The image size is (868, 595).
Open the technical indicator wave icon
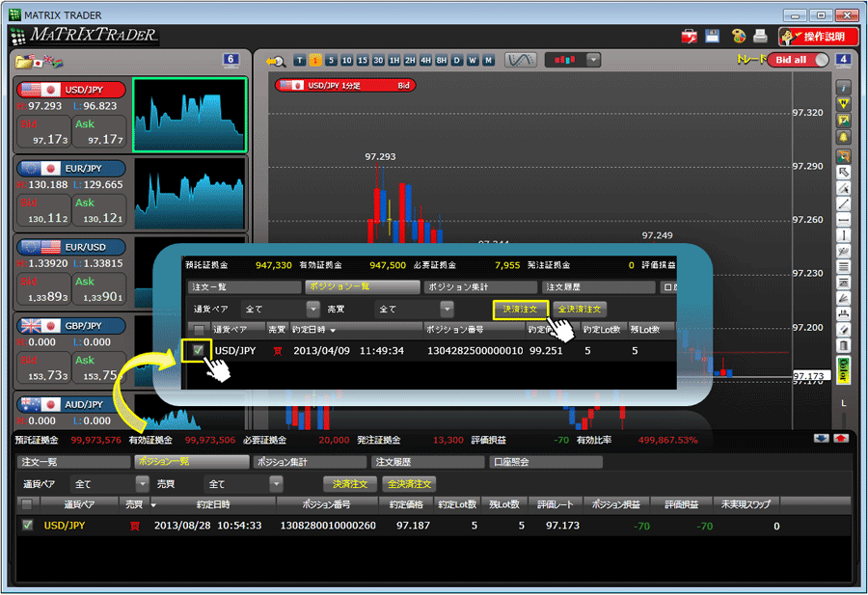521,60
